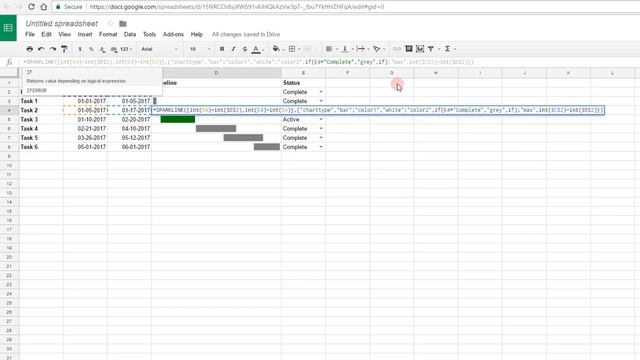Click the Insert chart icon
The height and width of the screenshot is (360, 640).
[x=420, y=49]
